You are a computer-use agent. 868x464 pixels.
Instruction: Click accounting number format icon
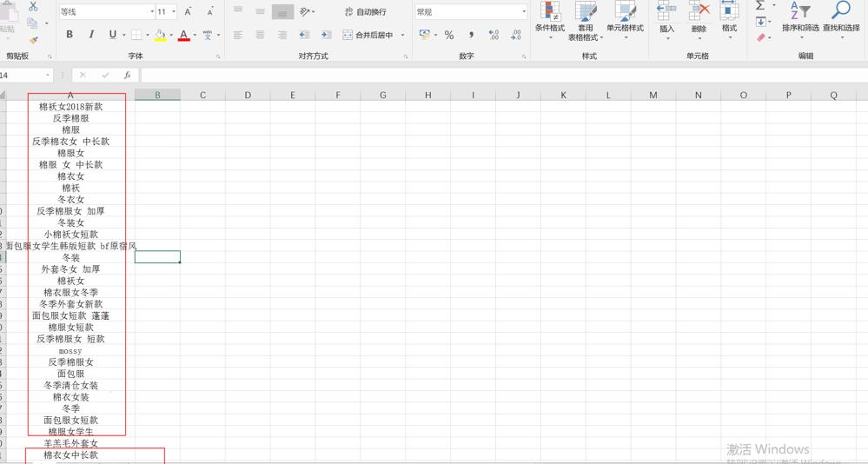[425, 35]
